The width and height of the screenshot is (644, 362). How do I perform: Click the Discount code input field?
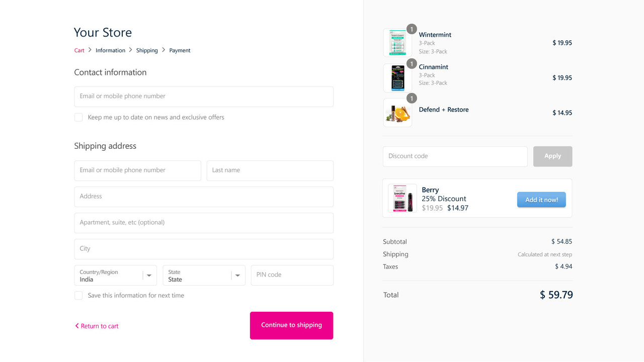[x=455, y=156]
